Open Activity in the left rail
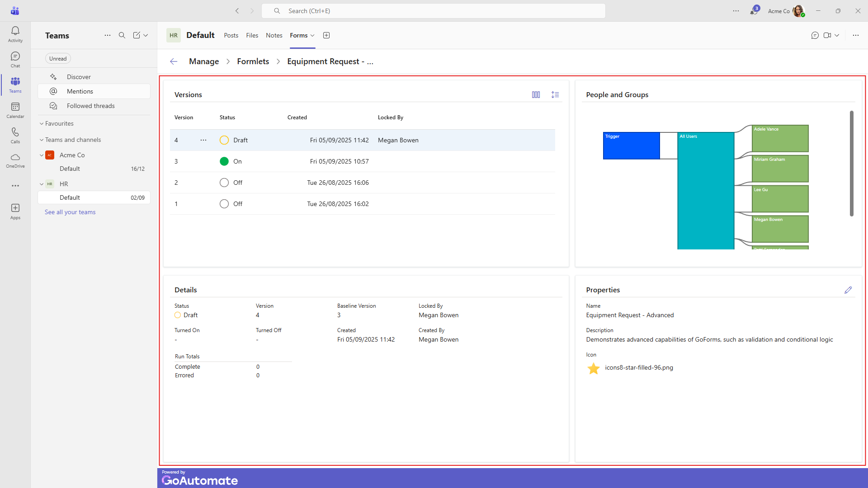Screen dimensions: 868x488 [15, 34]
